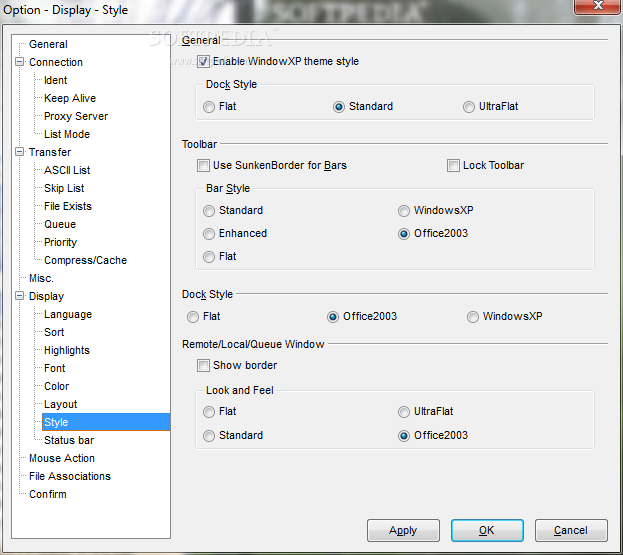Select Priority in the tree
Screen dimensions: 623x555
pyautogui.click(x=60, y=242)
